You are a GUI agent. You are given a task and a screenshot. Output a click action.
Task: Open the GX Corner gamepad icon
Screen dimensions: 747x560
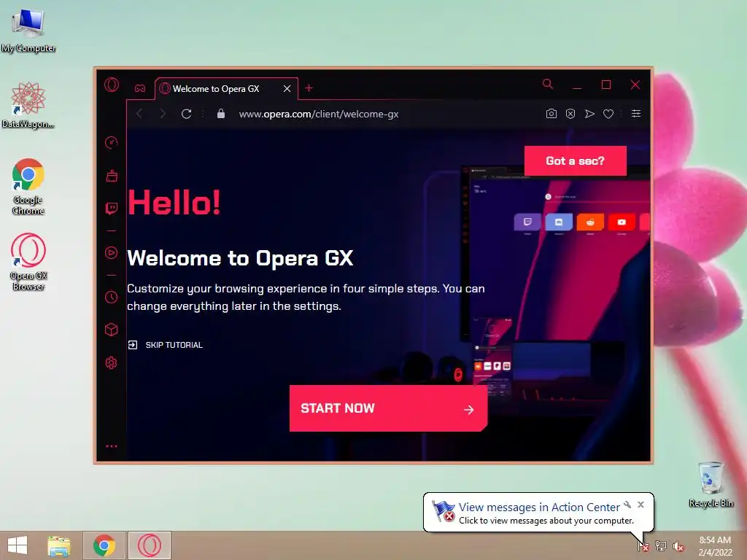click(x=139, y=88)
